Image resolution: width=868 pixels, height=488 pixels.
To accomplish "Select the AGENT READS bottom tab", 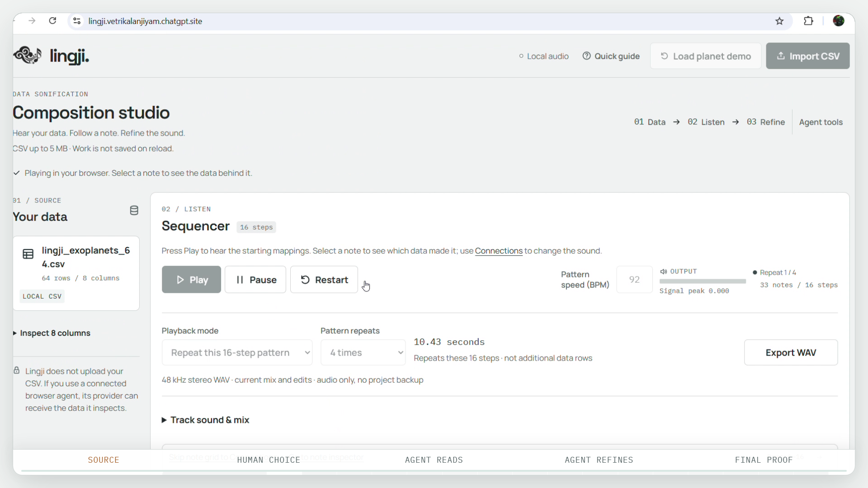I will click(x=434, y=460).
